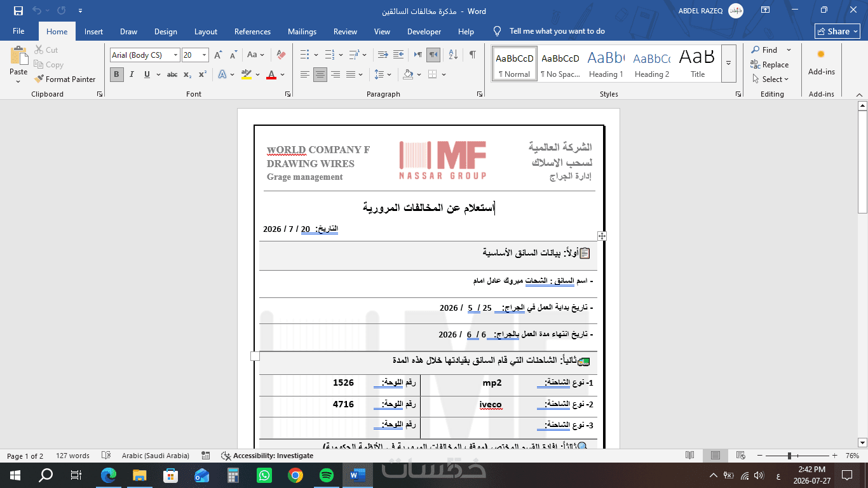Click the Share button
The width and height of the screenshot is (868, 488).
click(837, 31)
